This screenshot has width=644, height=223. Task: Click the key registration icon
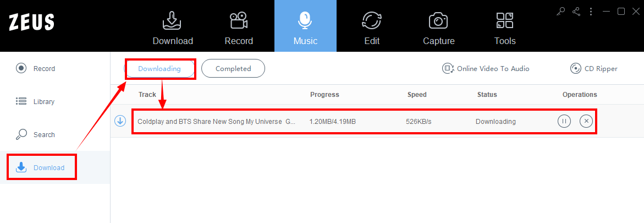[x=561, y=12]
